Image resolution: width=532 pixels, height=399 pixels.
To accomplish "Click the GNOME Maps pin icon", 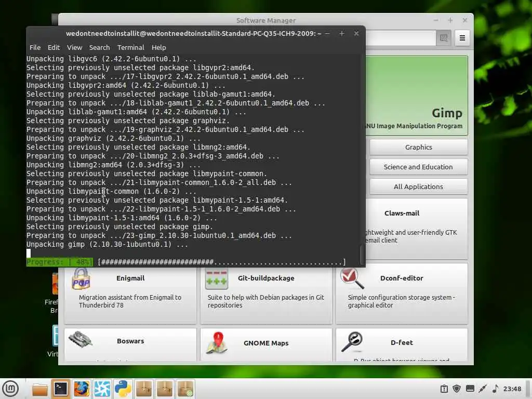I will [x=217, y=343].
